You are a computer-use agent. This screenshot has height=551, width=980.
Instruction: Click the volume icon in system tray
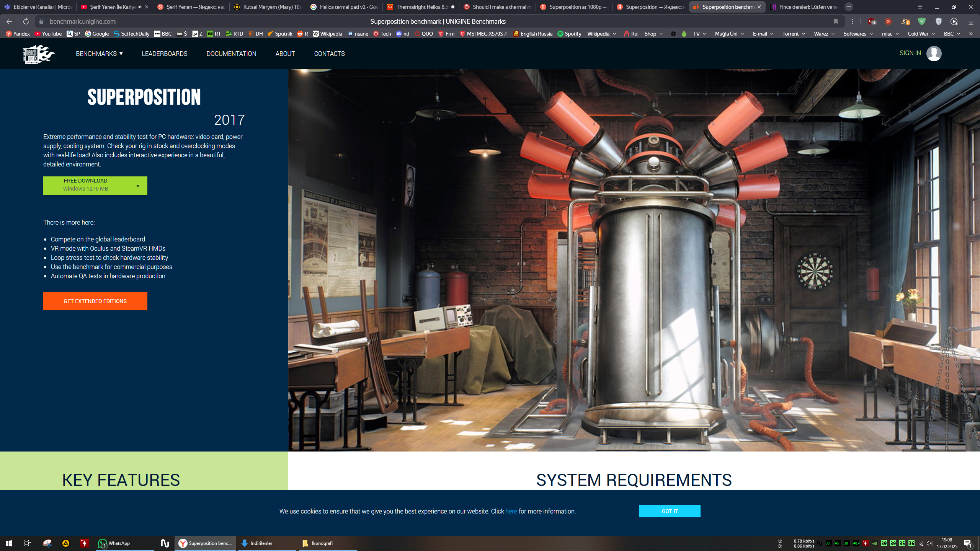click(929, 543)
